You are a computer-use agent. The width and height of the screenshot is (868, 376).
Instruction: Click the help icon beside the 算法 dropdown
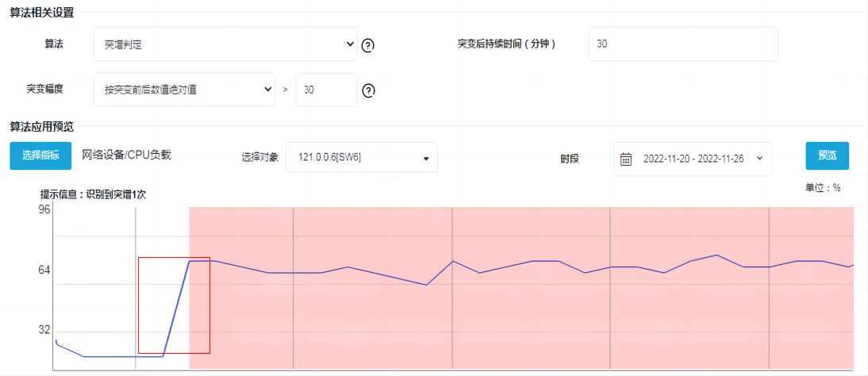click(367, 45)
